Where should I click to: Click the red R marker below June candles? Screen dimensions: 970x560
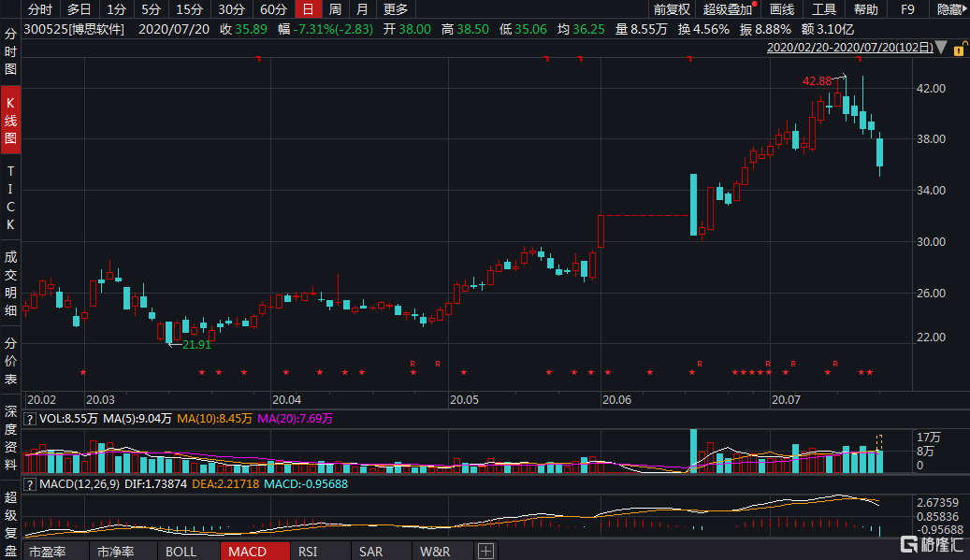click(x=699, y=363)
